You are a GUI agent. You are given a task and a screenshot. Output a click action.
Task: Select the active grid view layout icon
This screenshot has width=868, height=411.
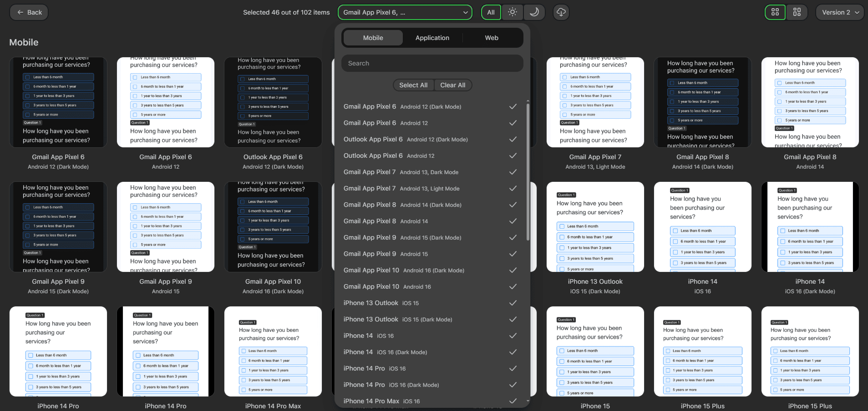click(x=775, y=12)
